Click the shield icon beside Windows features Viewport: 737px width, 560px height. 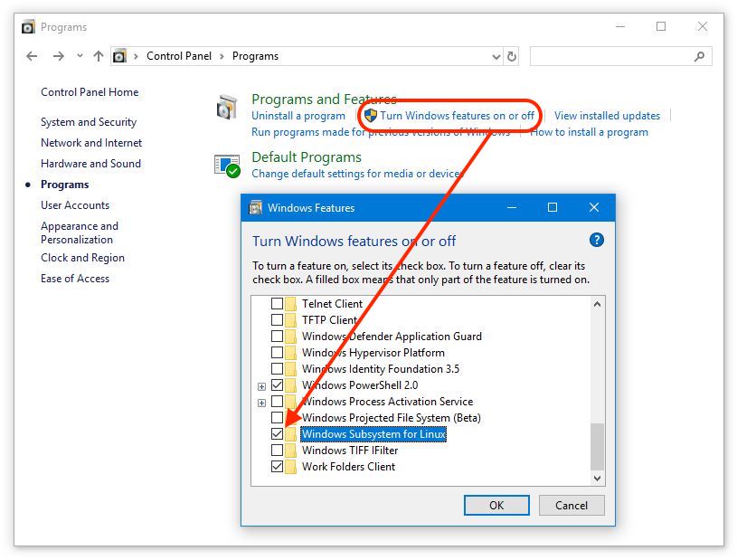coord(371,116)
